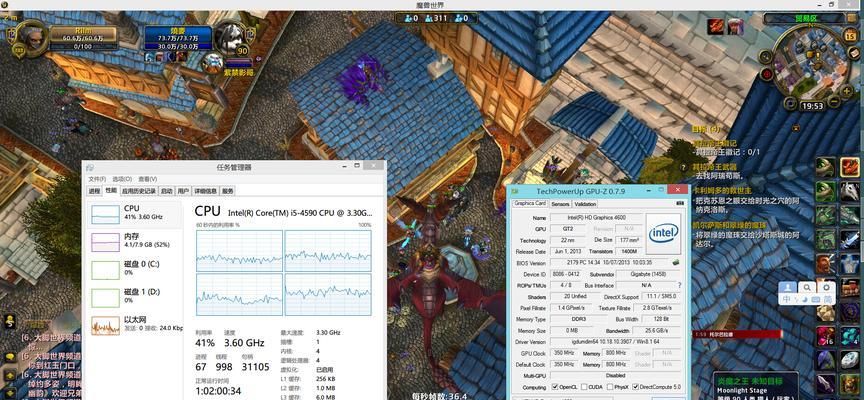Click the player health bar 60.6万/60.6万

[83, 38]
